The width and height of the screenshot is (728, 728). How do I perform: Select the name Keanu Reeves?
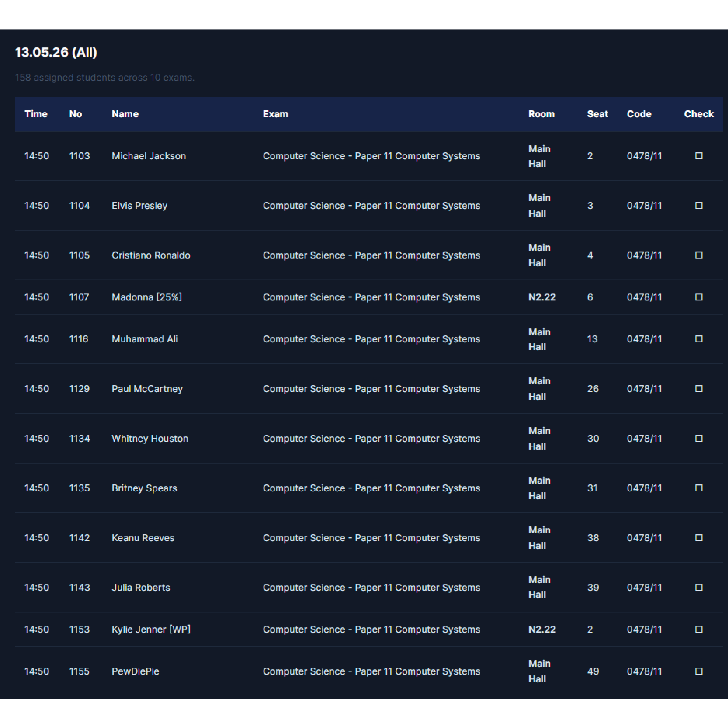point(143,538)
